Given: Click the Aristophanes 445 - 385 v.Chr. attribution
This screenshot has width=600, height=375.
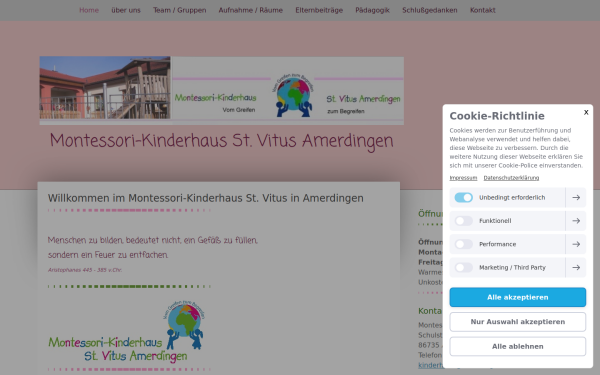Looking at the screenshot, I should tap(85, 270).
